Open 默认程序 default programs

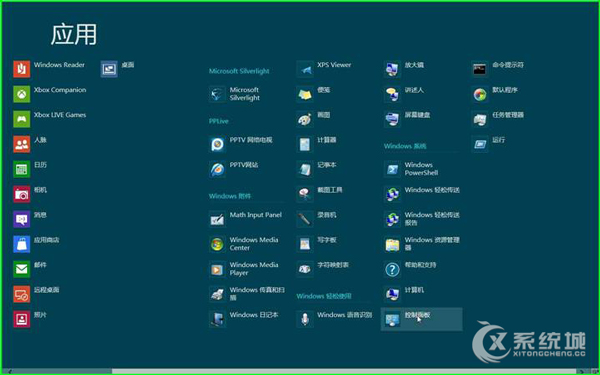(495, 94)
